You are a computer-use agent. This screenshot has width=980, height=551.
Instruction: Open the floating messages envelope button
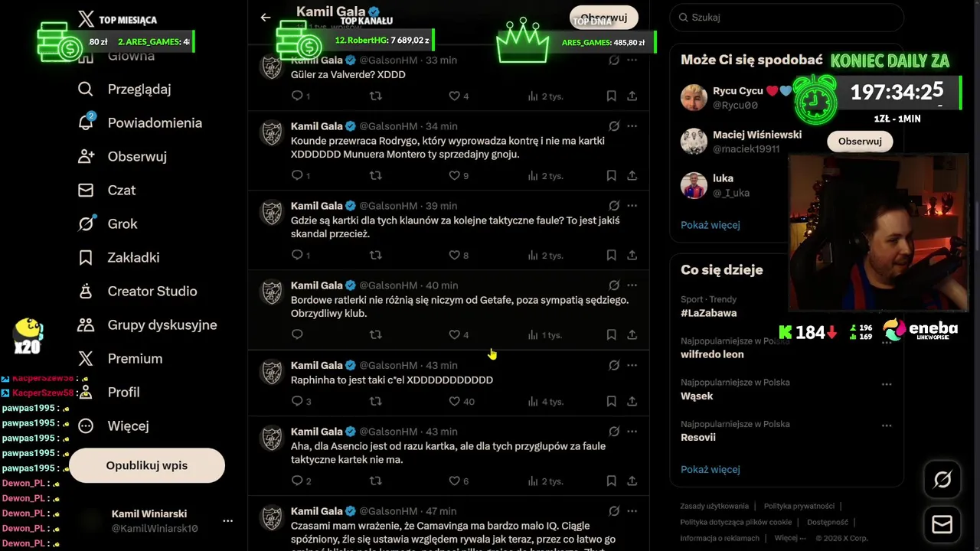click(x=942, y=524)
